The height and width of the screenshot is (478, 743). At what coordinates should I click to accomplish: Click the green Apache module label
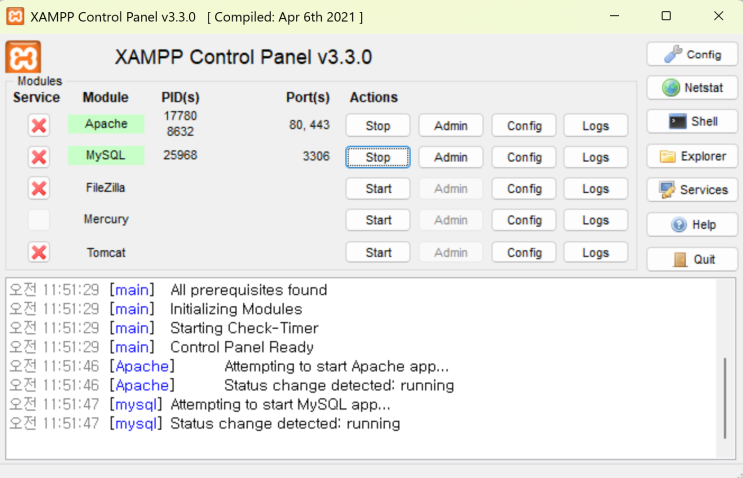pyautogui.click(x=106, y=124)
